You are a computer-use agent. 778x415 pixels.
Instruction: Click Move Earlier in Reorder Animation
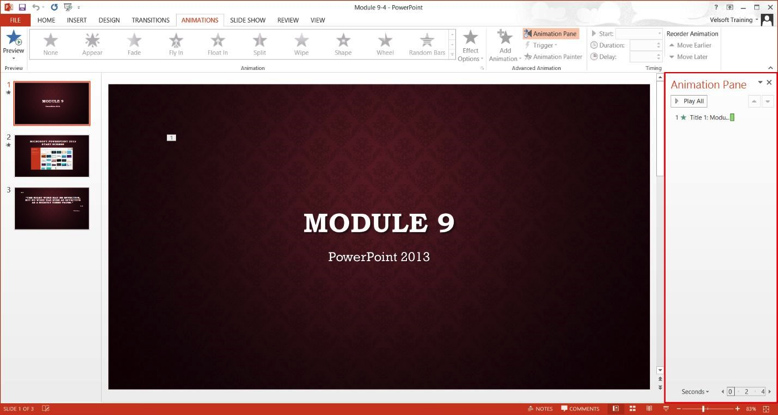point(690,45)
